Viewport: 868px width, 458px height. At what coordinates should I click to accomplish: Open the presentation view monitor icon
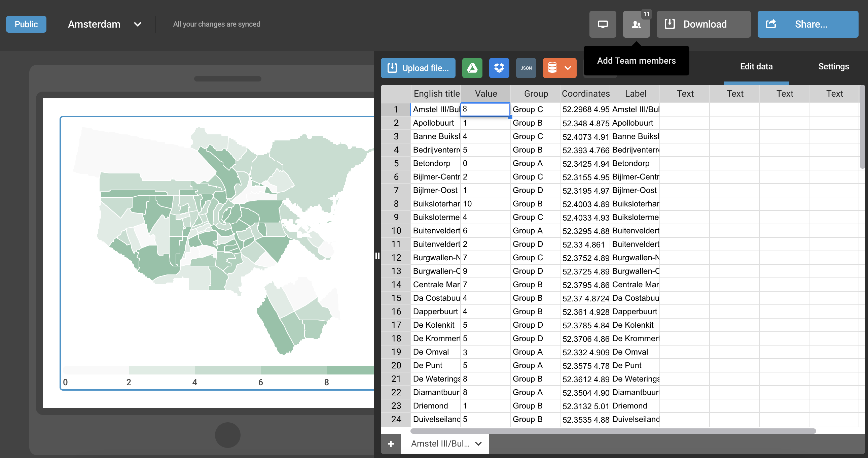[603, 24]
